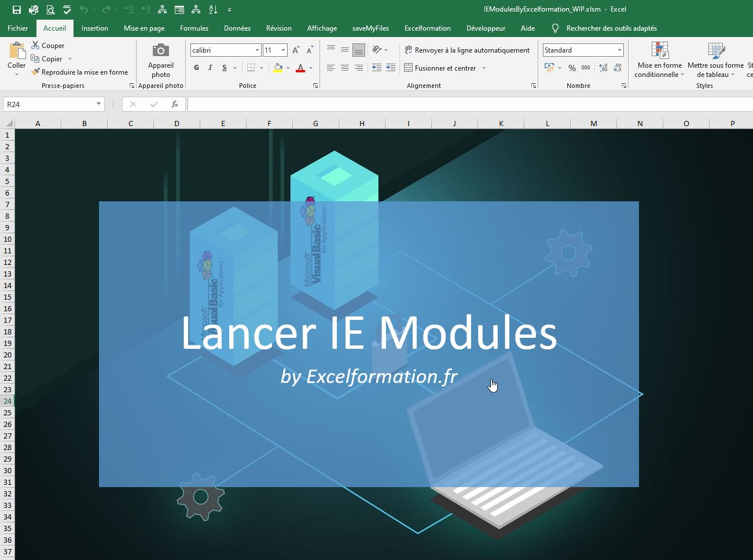Open the font color dropdown arrow

tap(311, 68)
